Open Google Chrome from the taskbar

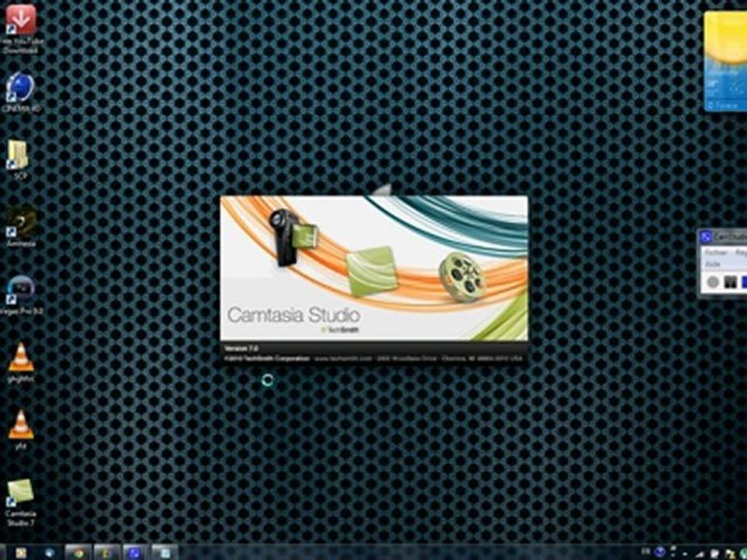click(78, 552)
